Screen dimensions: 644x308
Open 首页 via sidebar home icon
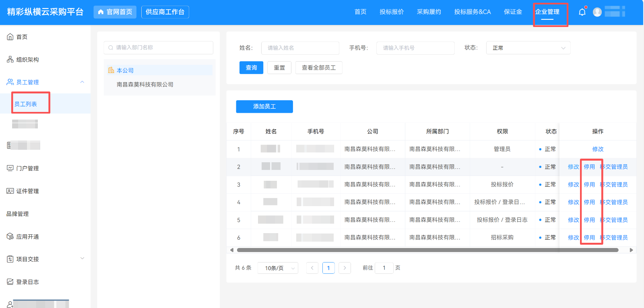pyautogui.click(x=10, y=37)
